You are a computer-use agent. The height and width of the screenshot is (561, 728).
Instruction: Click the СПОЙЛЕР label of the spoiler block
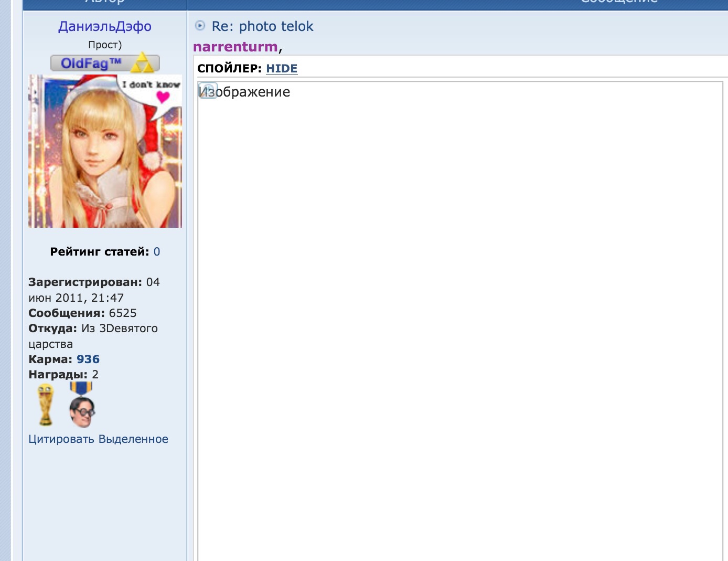pos(229,69)
